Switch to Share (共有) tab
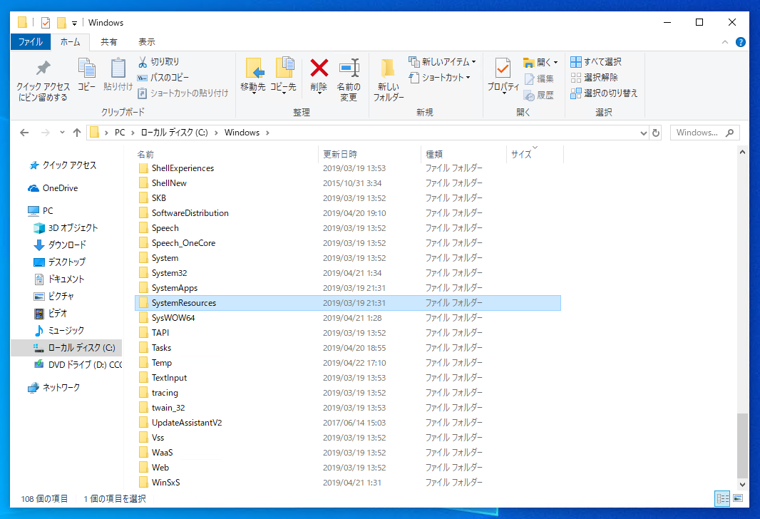Viewport: 760px width, 519px height. [109, 42]
